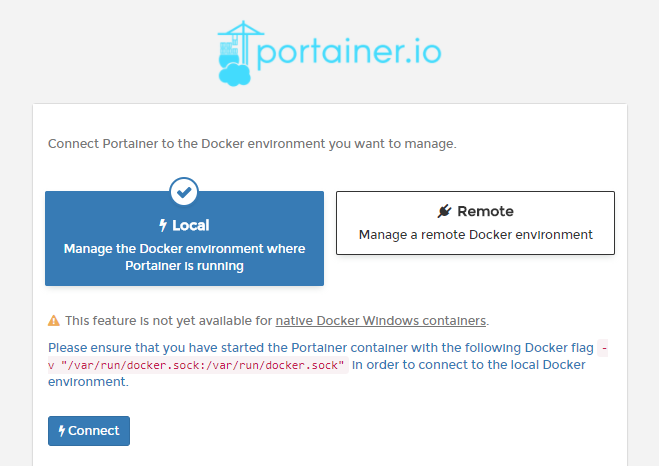This screenshot has width=659, height=466.
Task: Click 'Manage a remote Docker environment' description
Action: point(476,234)
